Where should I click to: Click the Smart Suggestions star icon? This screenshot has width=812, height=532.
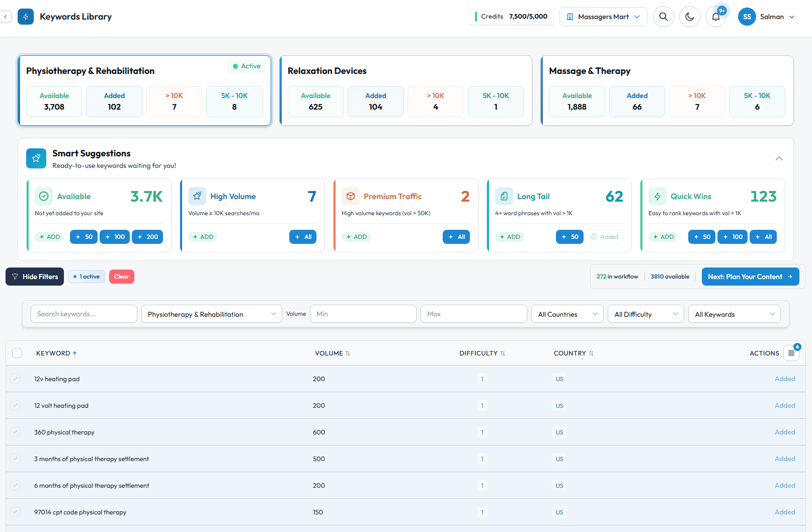(36, 158)
